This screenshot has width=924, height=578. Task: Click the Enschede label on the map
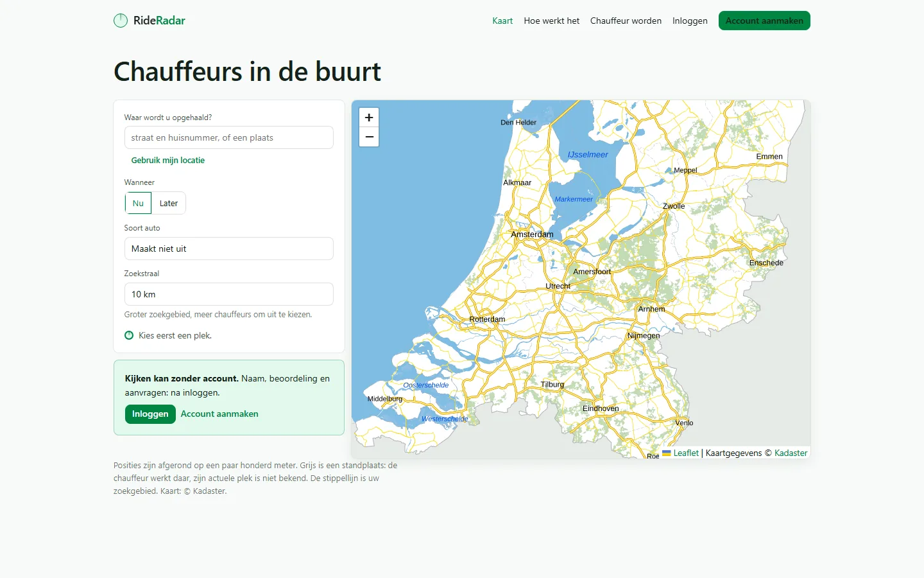pos(766,263)
